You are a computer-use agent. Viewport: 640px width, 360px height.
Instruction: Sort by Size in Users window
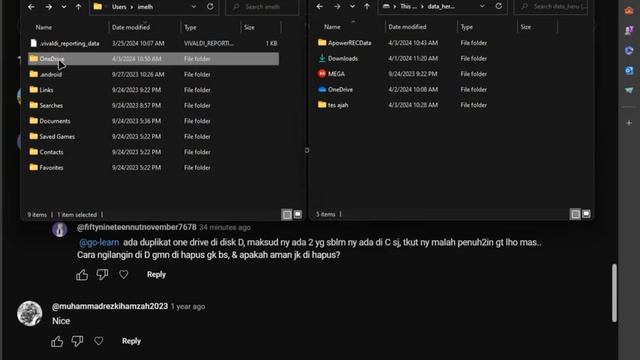(x=249, y=27)
